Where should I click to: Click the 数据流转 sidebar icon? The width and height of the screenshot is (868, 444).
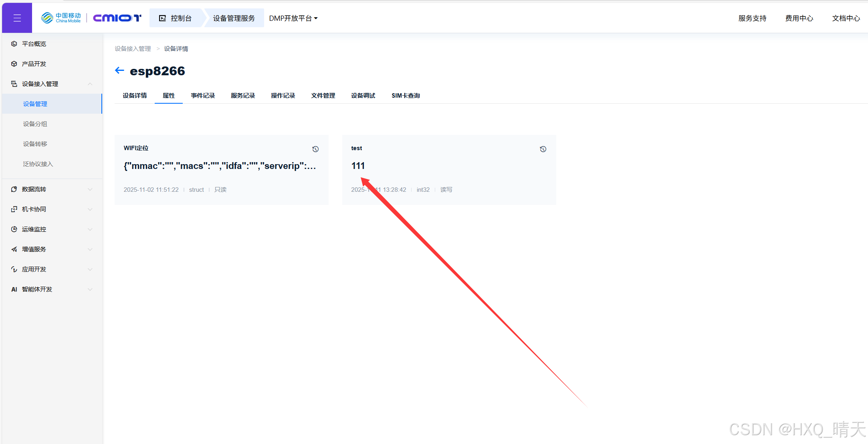[14, 189]
